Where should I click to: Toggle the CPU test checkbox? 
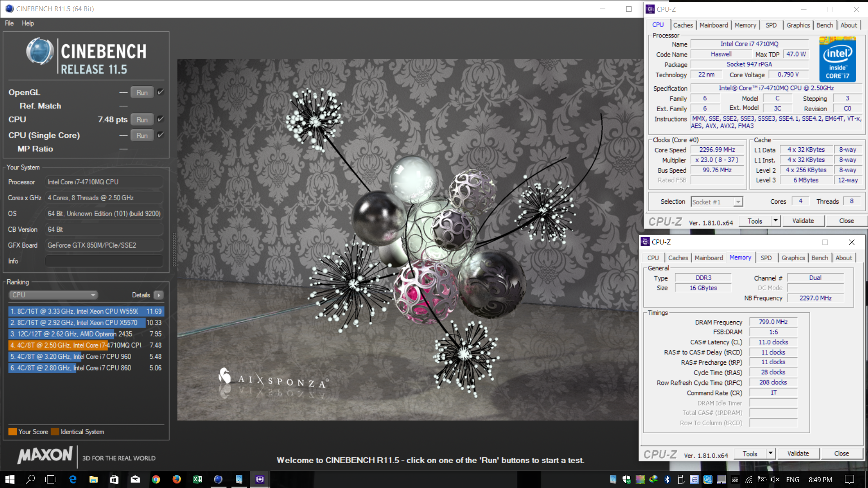(160, 119)
